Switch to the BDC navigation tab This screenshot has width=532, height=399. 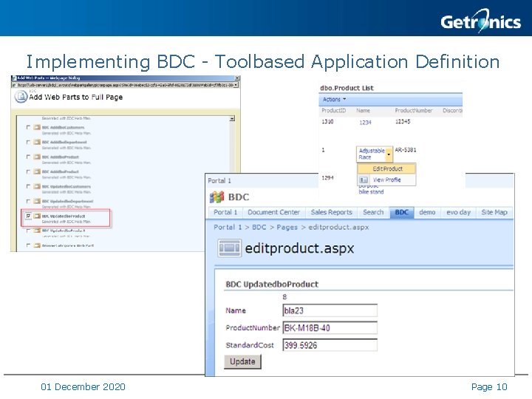(402, 212)
